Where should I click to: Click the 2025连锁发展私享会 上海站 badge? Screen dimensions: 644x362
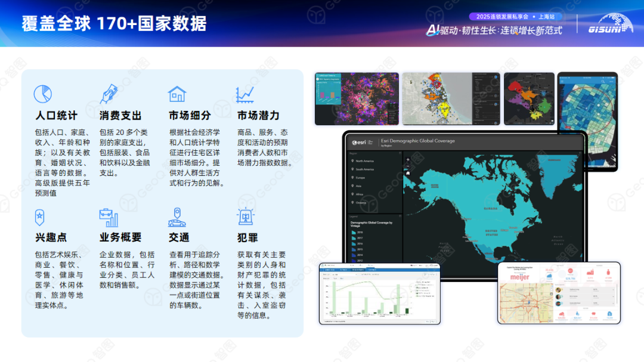coord(515,17)
